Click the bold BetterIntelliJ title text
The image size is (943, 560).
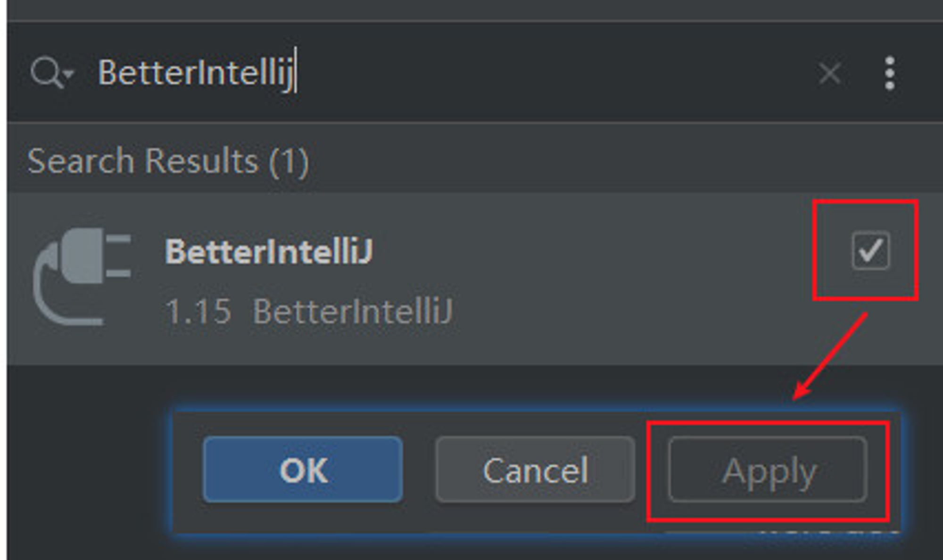pos(269,251)
